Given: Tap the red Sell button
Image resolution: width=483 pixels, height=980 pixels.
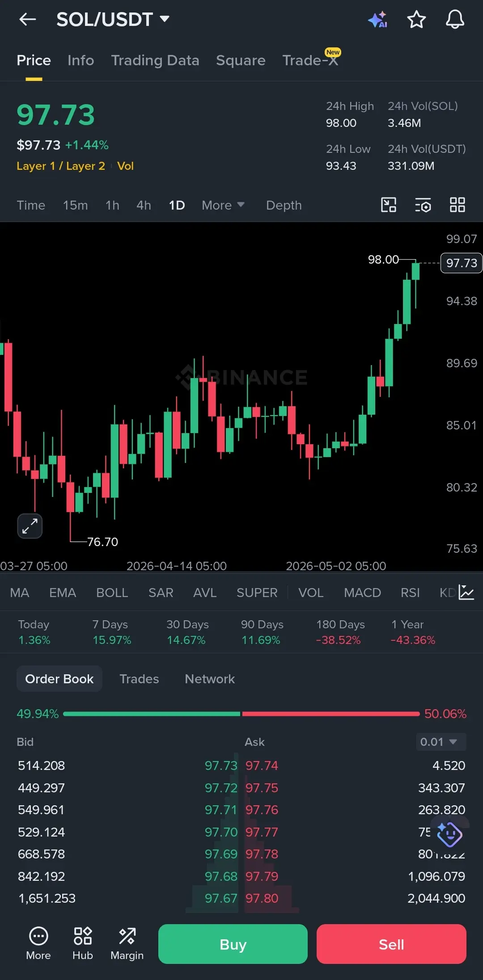Looking at the screenshot, I should (x=391, y=944).
